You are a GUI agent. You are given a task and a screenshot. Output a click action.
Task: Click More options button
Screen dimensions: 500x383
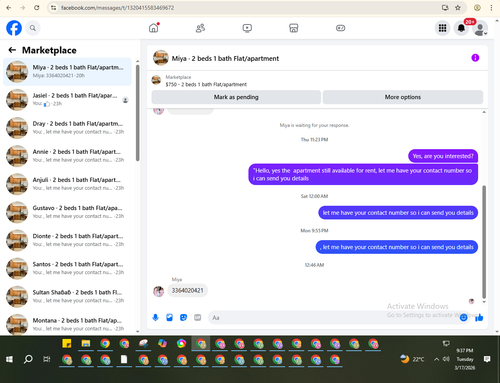(403, 97)
